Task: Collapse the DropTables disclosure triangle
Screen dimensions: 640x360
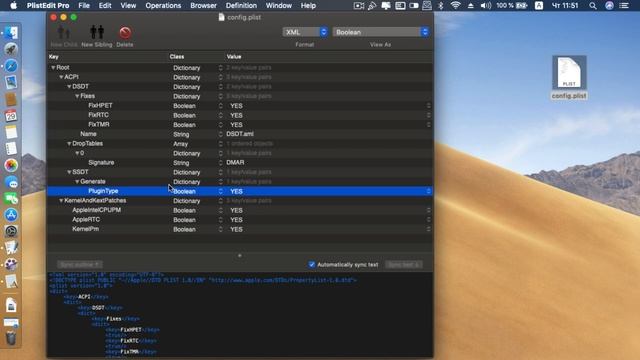Action: pos(69,144)
